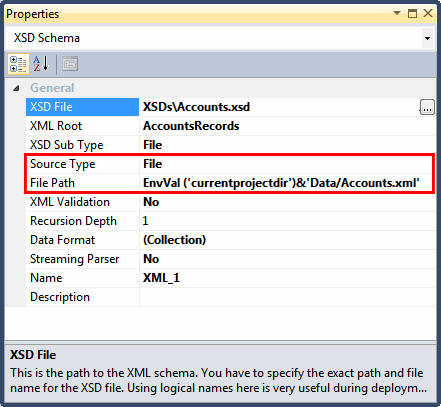
Task: Click the XSD Sub Type value File
Action: click(152, 145)
